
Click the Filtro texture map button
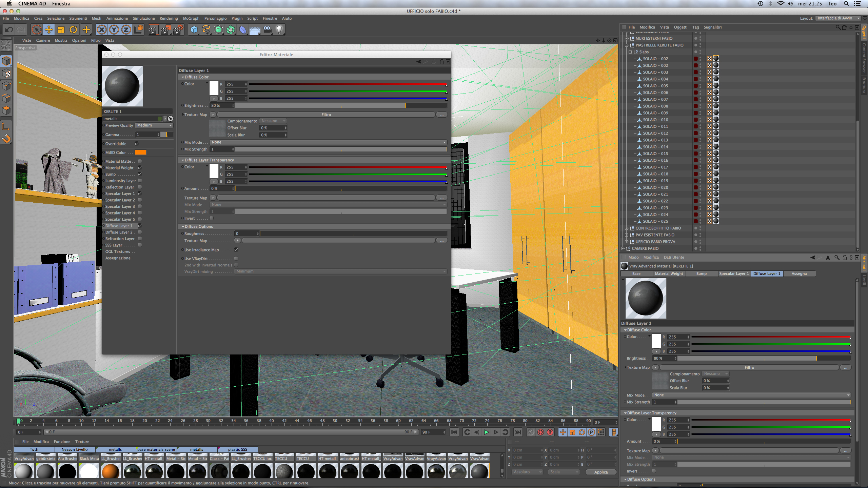[x=326, y=115]
